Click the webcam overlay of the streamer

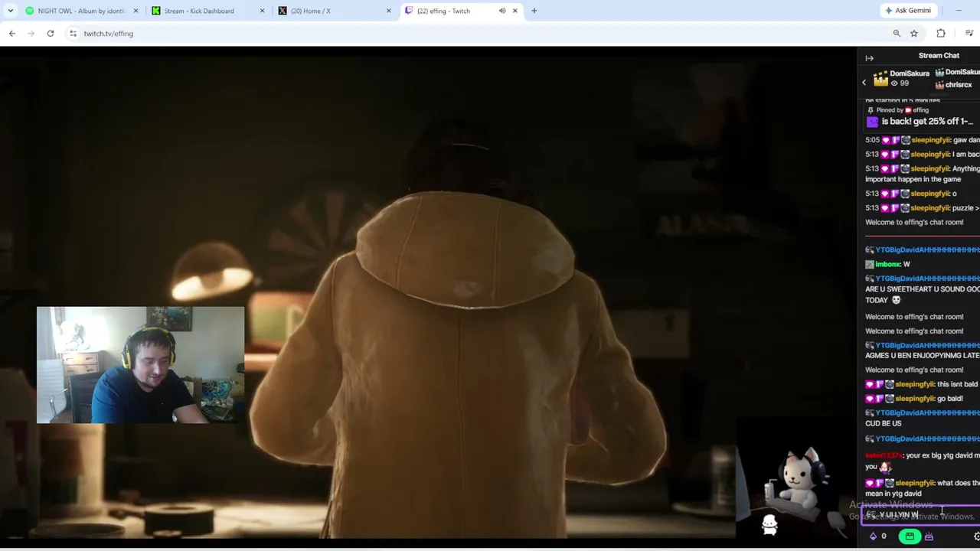pos(141,365)
